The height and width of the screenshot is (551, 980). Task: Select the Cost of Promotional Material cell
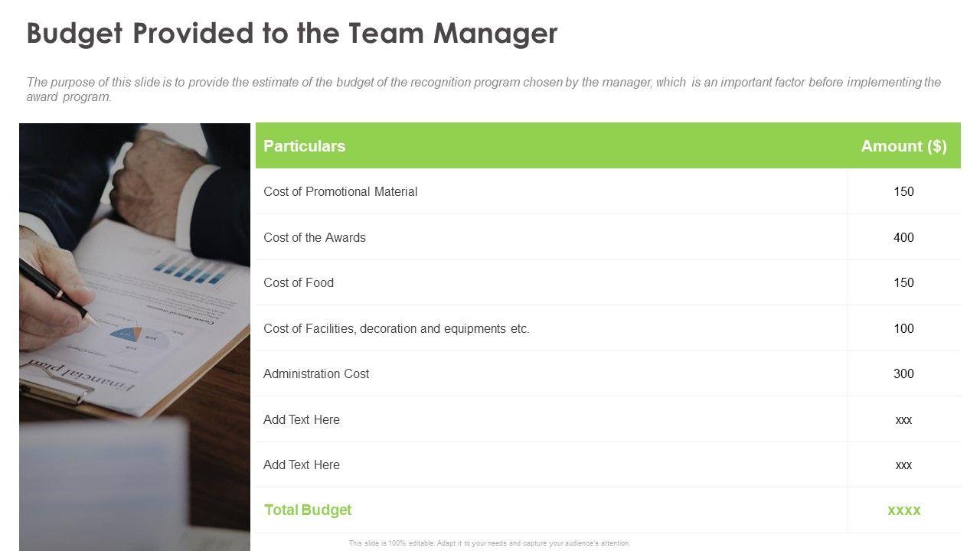[x=340, y=191]
